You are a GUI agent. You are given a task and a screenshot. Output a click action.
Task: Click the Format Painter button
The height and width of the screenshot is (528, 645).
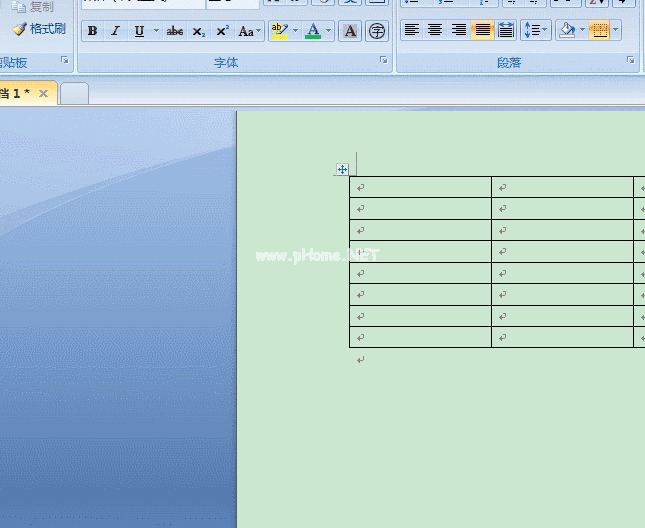(38, 29)
